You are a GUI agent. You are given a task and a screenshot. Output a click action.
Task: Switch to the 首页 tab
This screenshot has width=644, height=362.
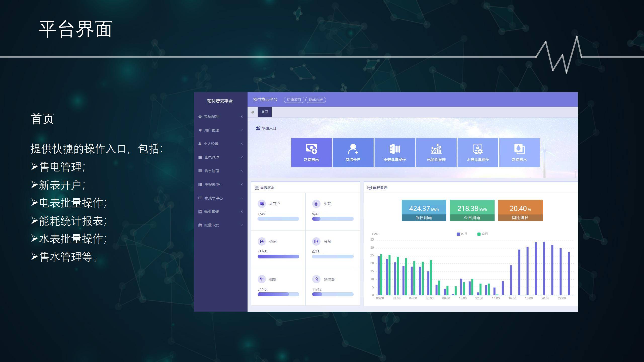[264, 112]
